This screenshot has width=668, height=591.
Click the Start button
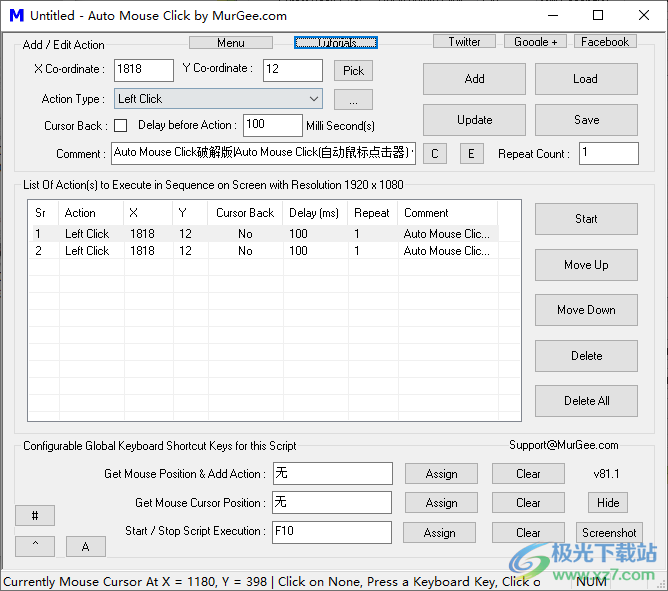click(x=586, y=219)
